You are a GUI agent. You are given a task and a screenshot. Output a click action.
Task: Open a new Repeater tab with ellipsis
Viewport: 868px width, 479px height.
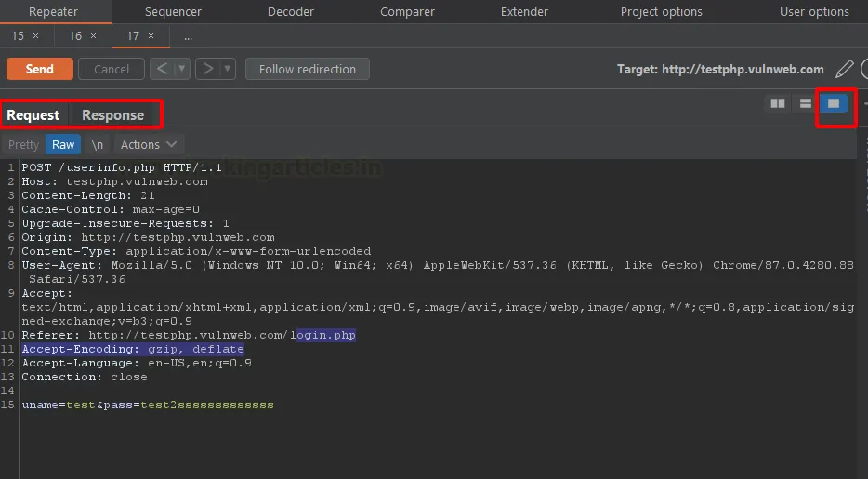pos(188,36)
